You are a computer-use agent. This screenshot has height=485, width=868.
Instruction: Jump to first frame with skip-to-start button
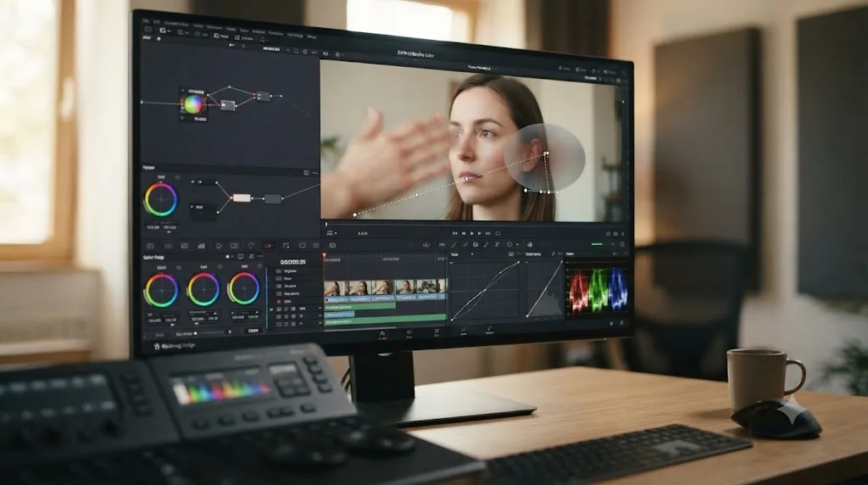tap(454, 233)
